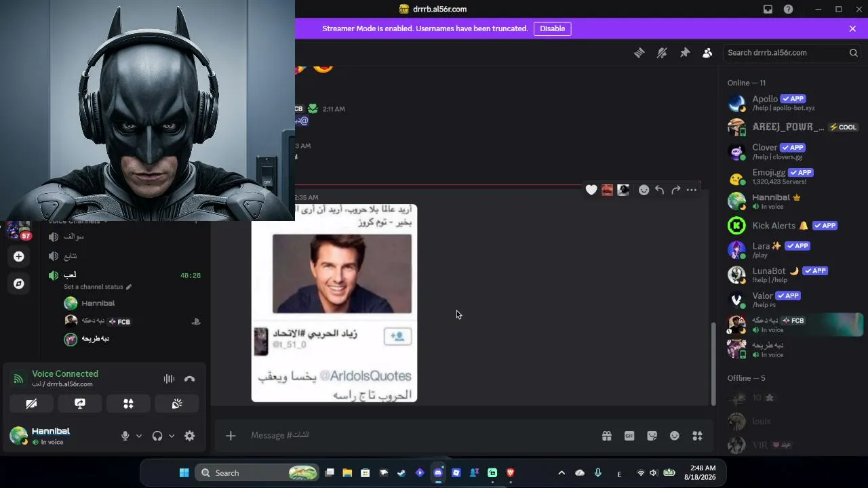Focus the Message text input box
The width and height of the screenshot is (868, 488).
(420, 435)
